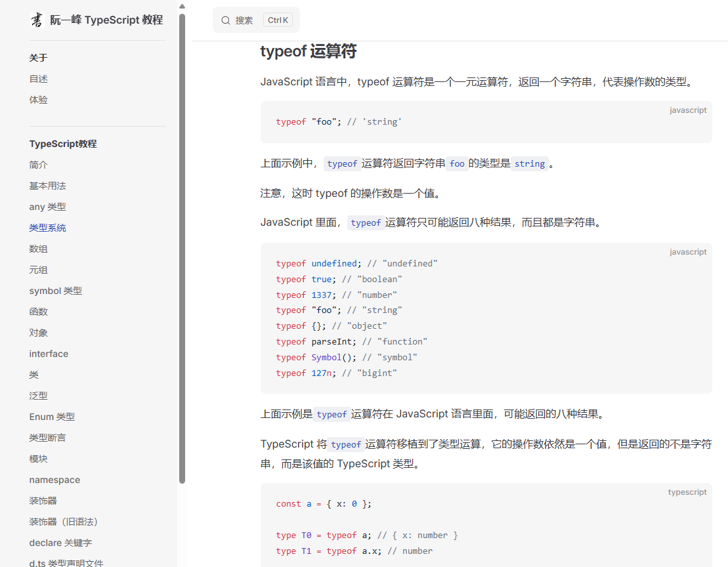Click the Ctrl K shortcut badge
728x567 pixels.
pyautogui.click(x=278, y=20)
